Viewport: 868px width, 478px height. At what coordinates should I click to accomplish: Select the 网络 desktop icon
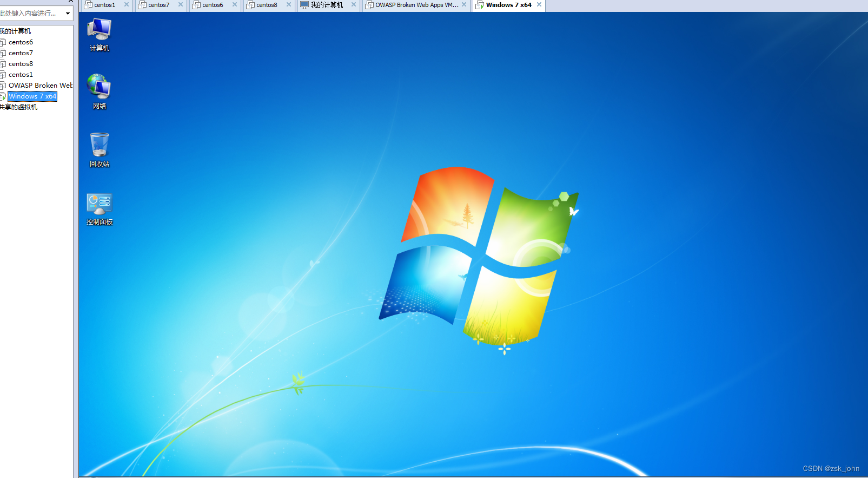pos(100,91)
